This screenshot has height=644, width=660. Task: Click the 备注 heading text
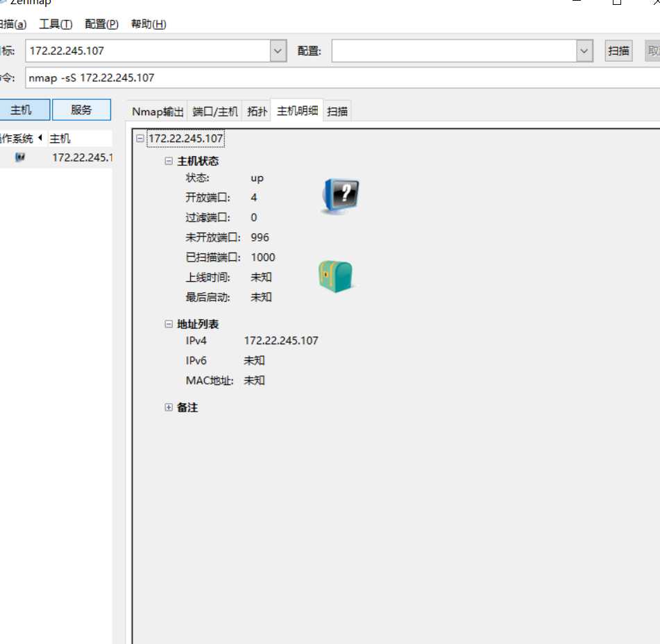187,407
